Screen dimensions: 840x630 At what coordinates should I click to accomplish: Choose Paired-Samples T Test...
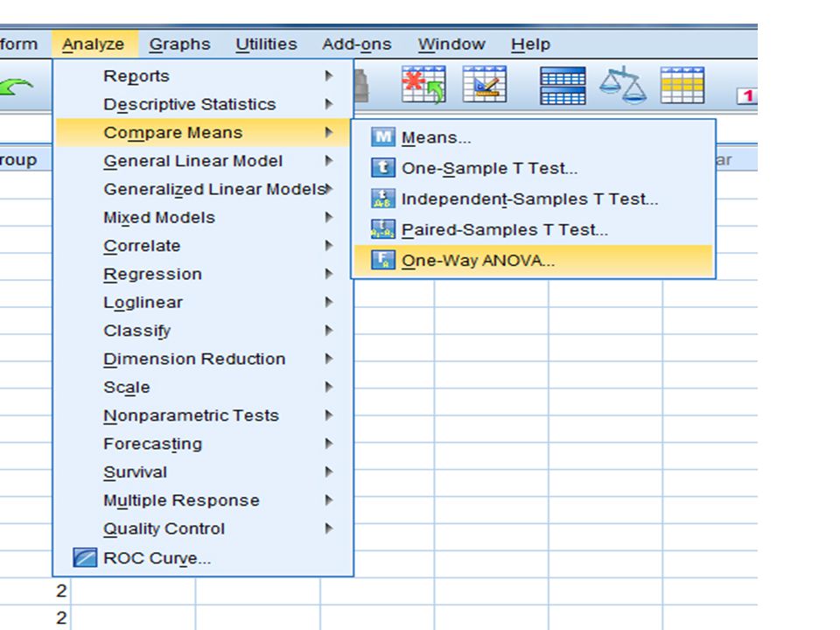pyautogui.click(x=533, y=229)
